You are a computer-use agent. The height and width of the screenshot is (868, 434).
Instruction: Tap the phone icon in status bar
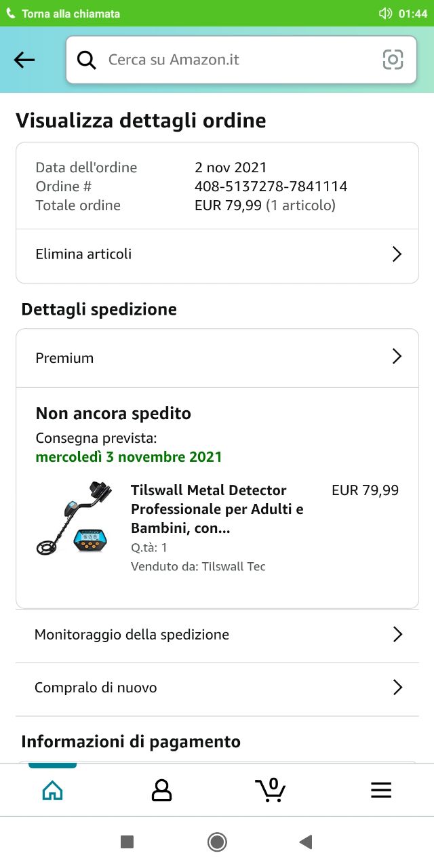(x=11, y=14)
